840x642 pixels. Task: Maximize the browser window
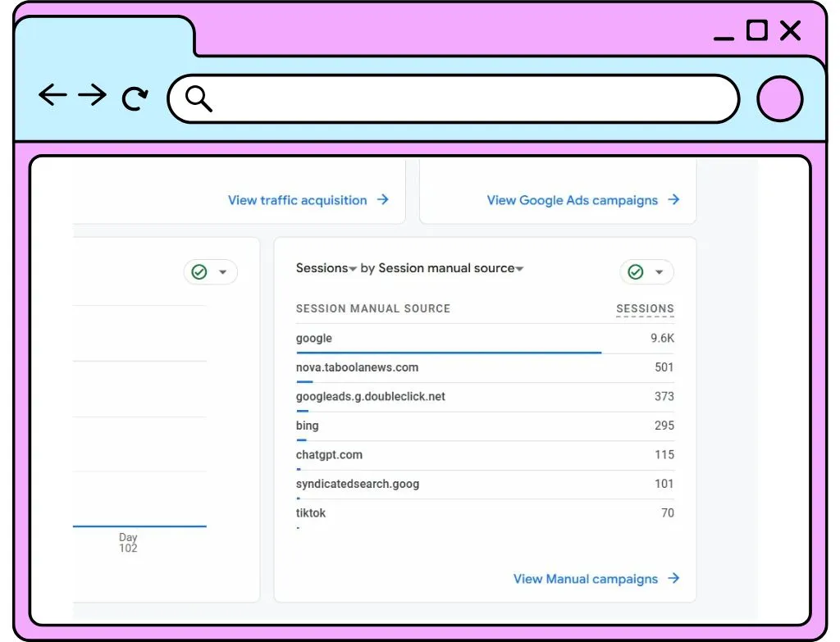(x=757, y=30)
